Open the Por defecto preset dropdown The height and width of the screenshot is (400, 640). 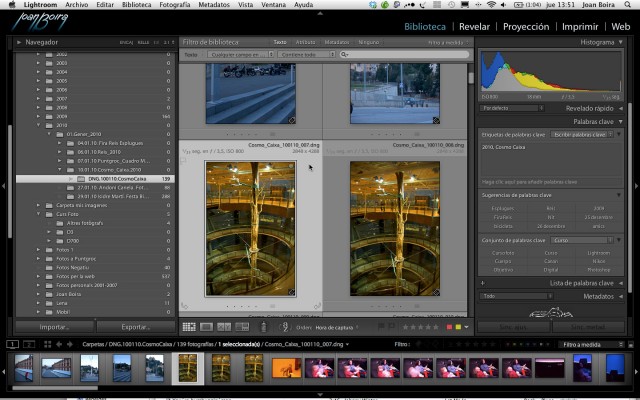(512, 108)
